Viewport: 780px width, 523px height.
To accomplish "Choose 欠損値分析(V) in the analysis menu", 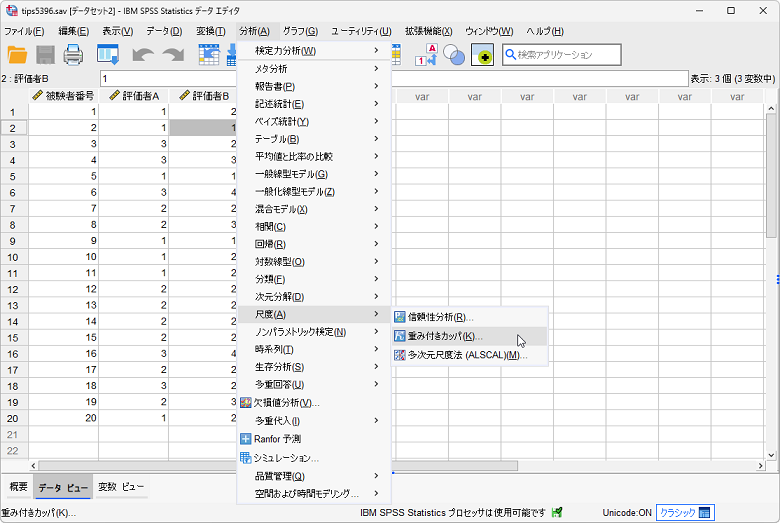I will click(286, 402).
